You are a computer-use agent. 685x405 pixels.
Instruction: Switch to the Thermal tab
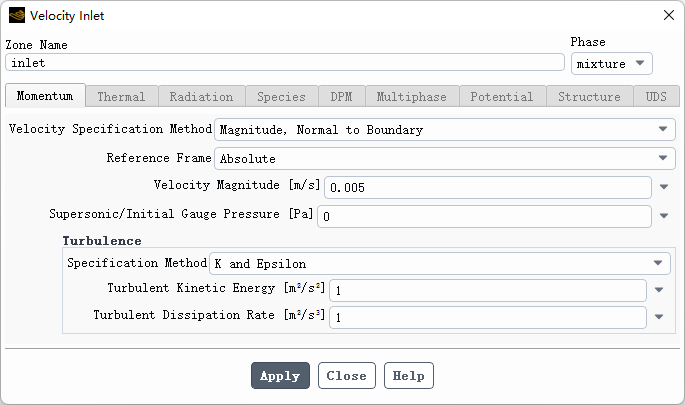121,97
